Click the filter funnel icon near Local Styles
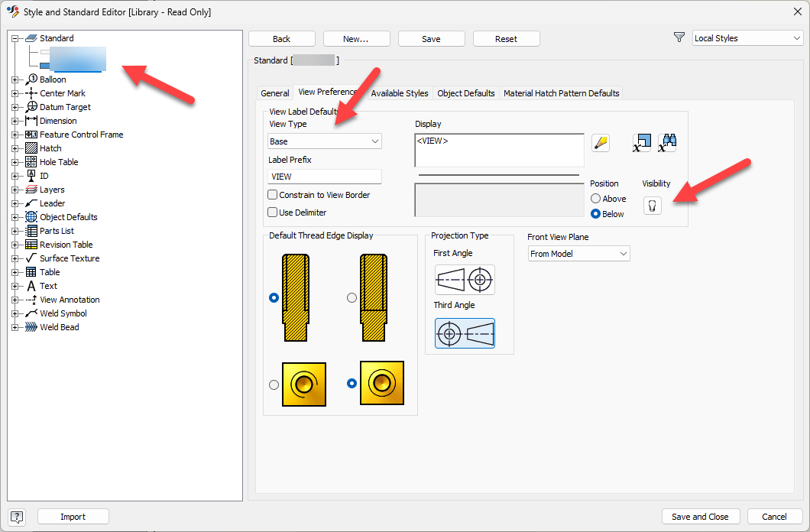This screenshot has width=810, height=532. click(x=679, y=36)
